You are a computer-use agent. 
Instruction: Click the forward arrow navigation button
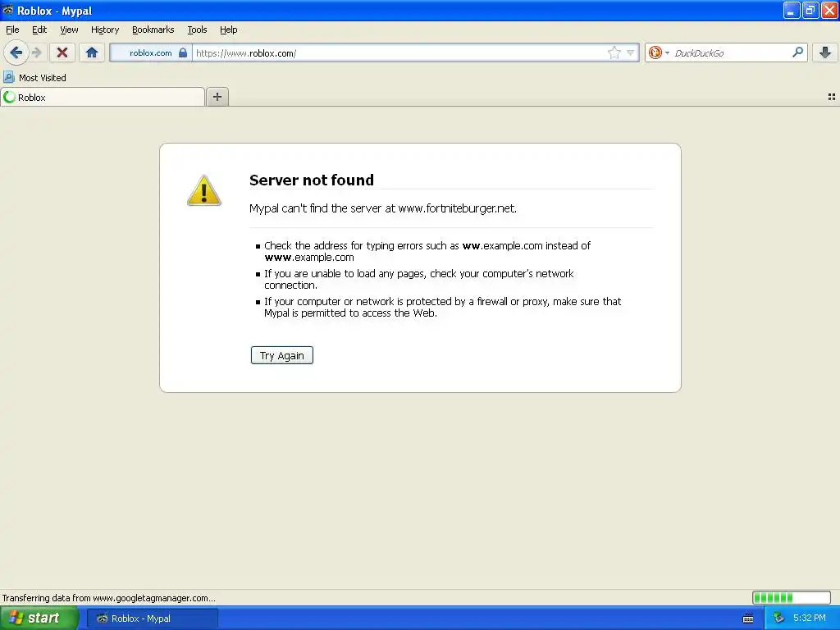click(x=36, y=52)
